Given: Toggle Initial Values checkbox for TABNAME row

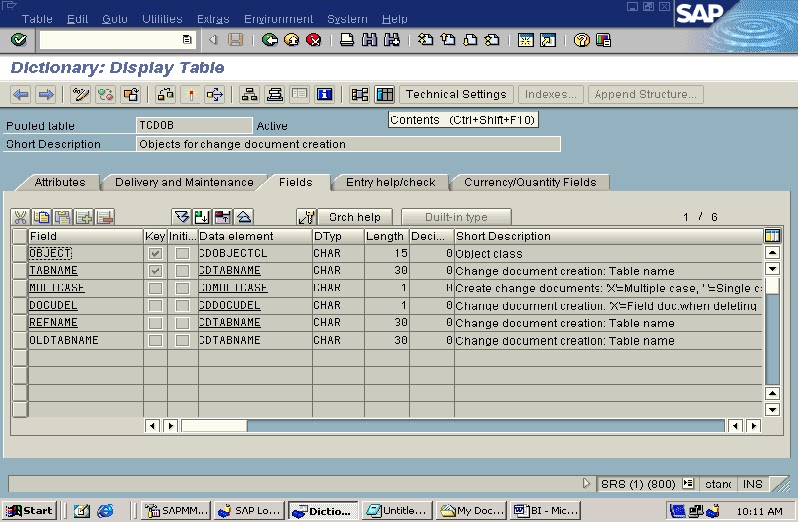Looking at the screenshot, I should pos(182,271).
